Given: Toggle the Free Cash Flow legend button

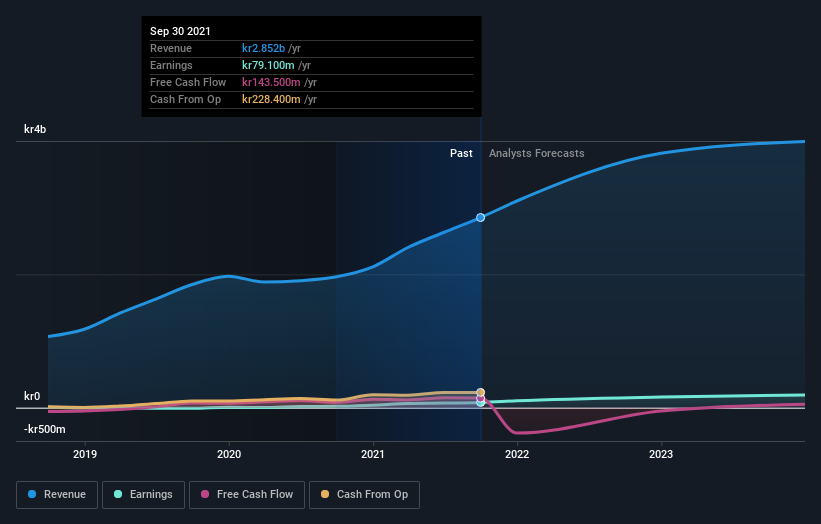Looking at the screenshot, I should 247,495.
